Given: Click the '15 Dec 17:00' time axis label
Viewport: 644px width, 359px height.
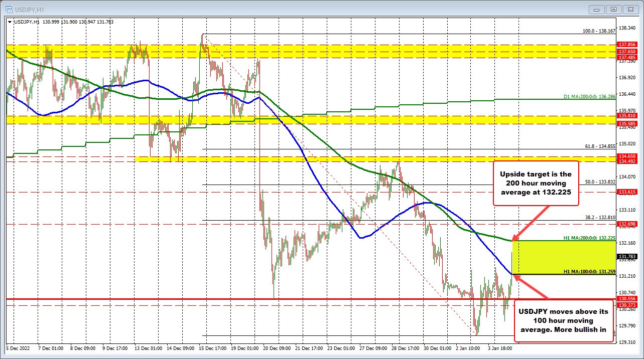Looking at the screenshot, I should [x=213, y=347].
